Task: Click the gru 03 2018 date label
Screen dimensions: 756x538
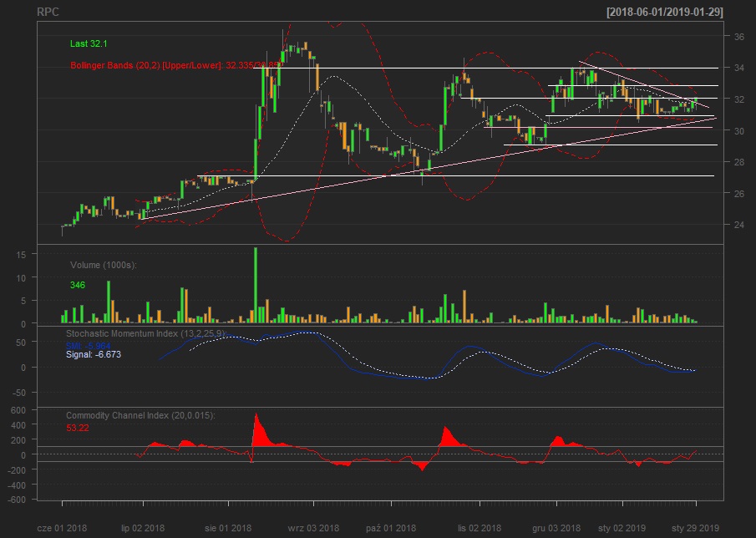Action: click(x=556, y=528)
